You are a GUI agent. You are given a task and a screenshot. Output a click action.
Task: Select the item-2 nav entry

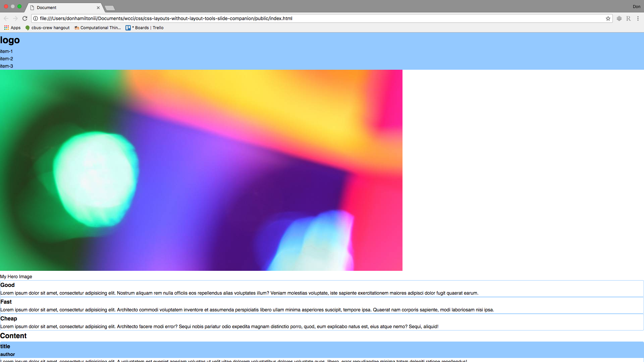[7, 59]
